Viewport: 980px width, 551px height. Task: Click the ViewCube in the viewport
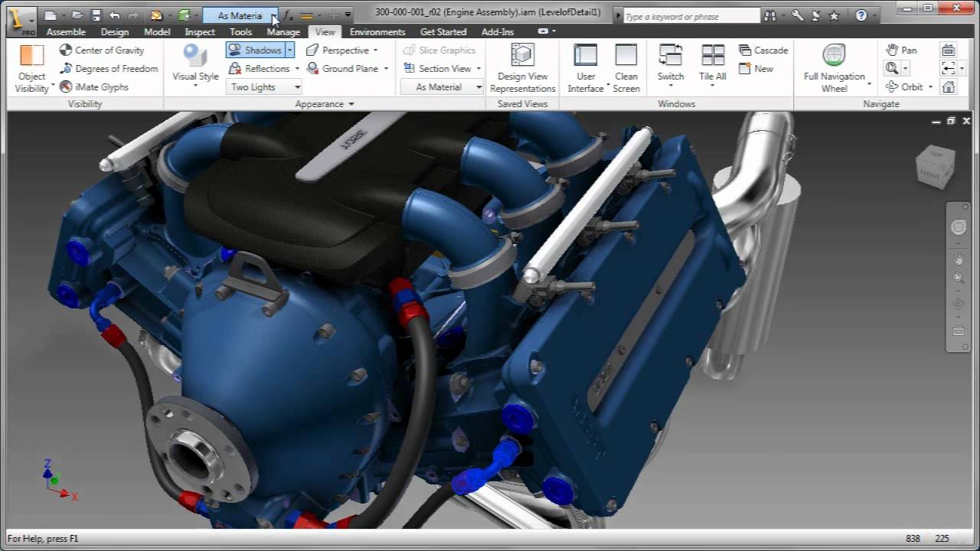pos(936,166)
